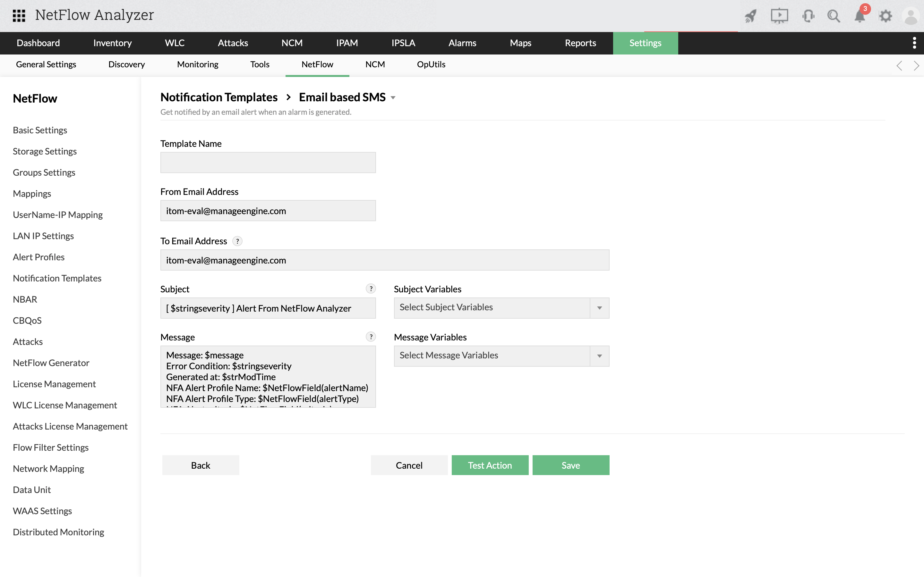Open the vertical three-dot menu

click(914, 43)
